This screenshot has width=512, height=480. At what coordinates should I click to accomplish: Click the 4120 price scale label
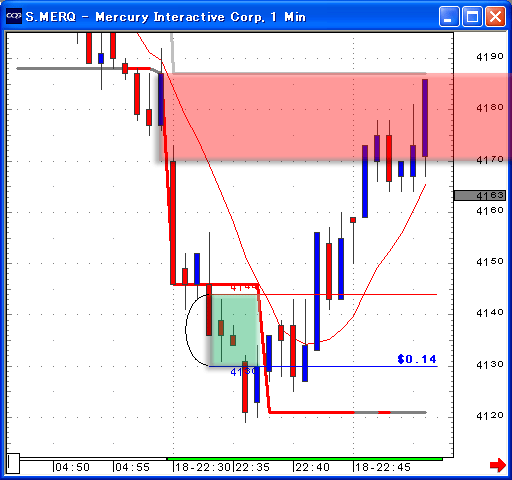point(490,416)
